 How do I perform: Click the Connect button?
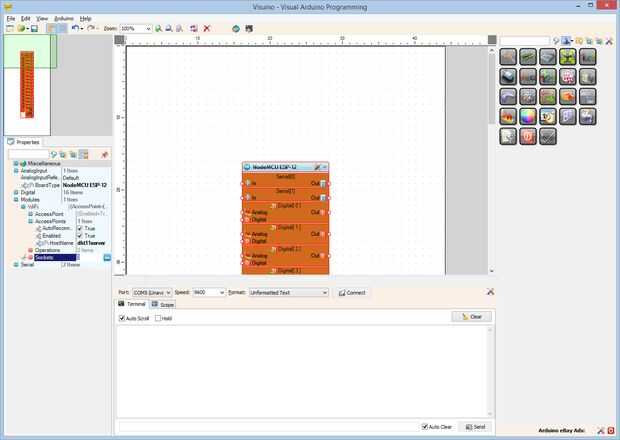click(x=352, y=293)
